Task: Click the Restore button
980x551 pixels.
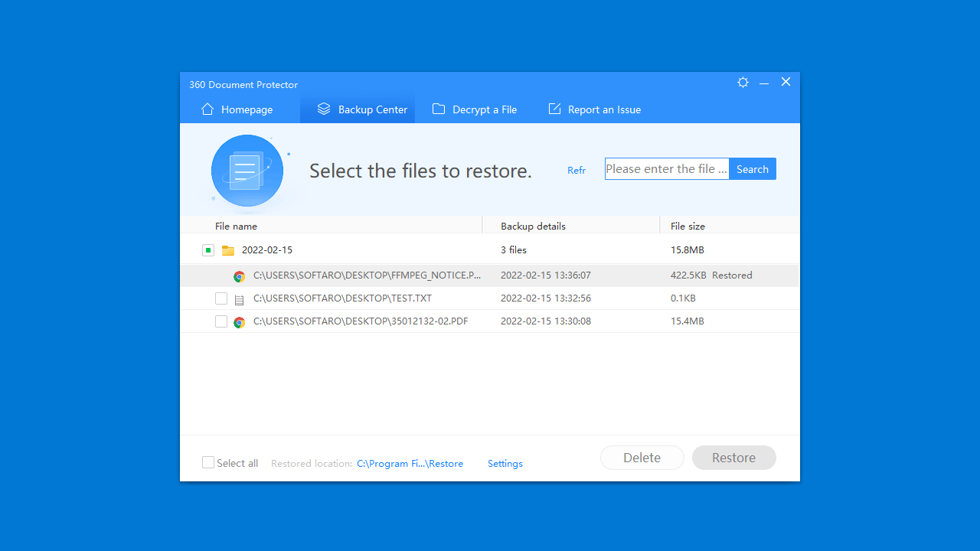Action: (734, 458)
